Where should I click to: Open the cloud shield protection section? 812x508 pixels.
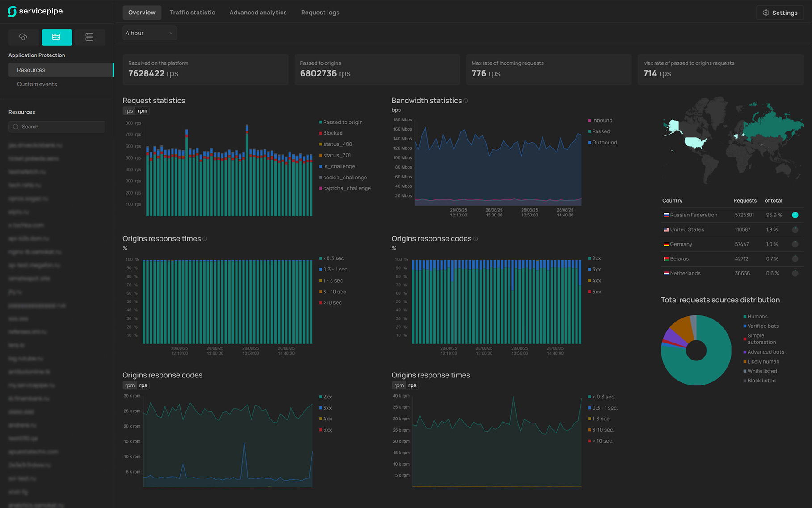click(x=23, y=37)
